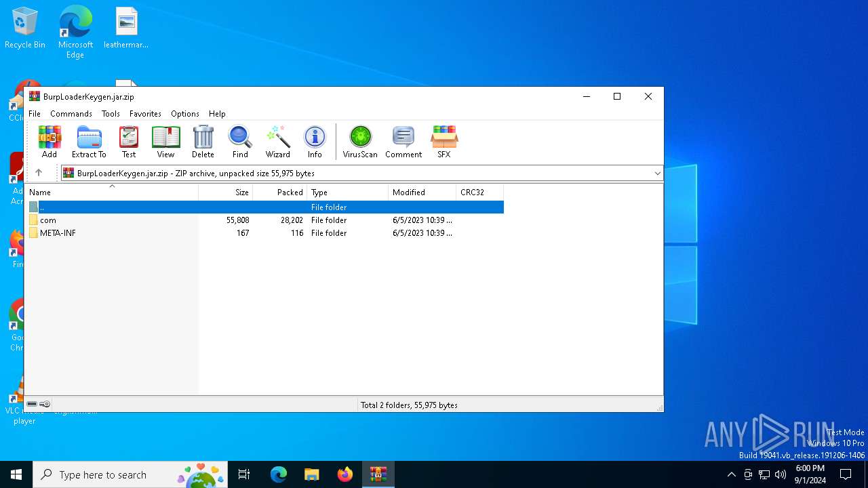Screen dimensions: 868x488
Task: Open the volume control tray icon
Action: [781, 474]
